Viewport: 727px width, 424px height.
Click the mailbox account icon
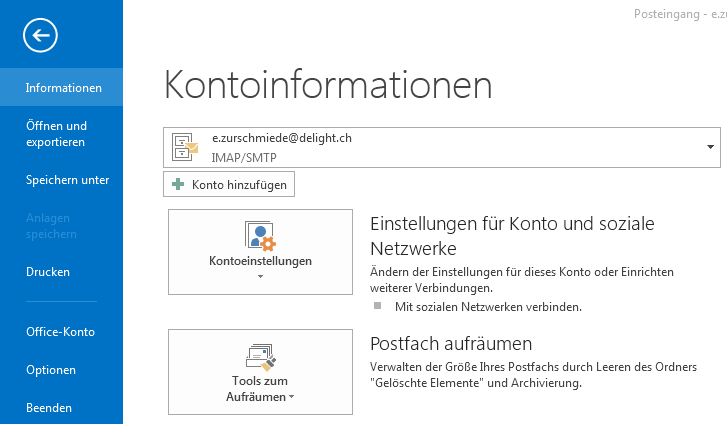tap(185, 147)
